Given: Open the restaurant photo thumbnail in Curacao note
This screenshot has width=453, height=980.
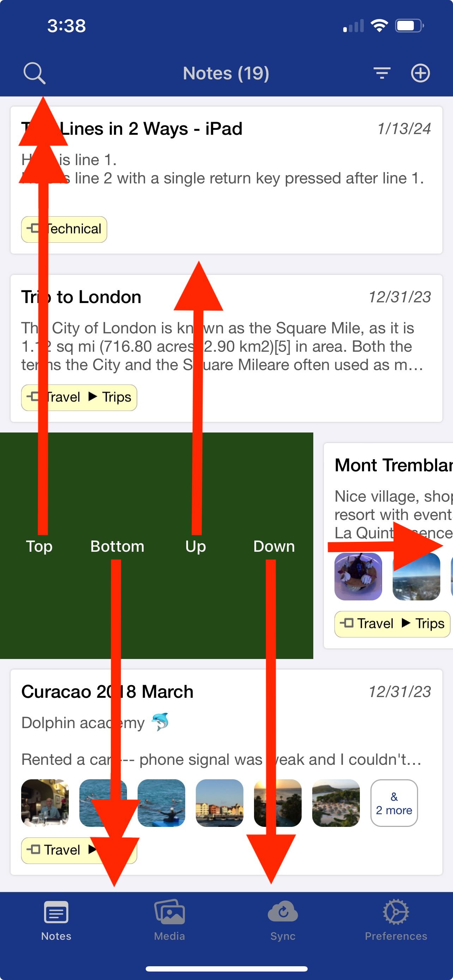Looking at the screenshot, I should 45,803.
